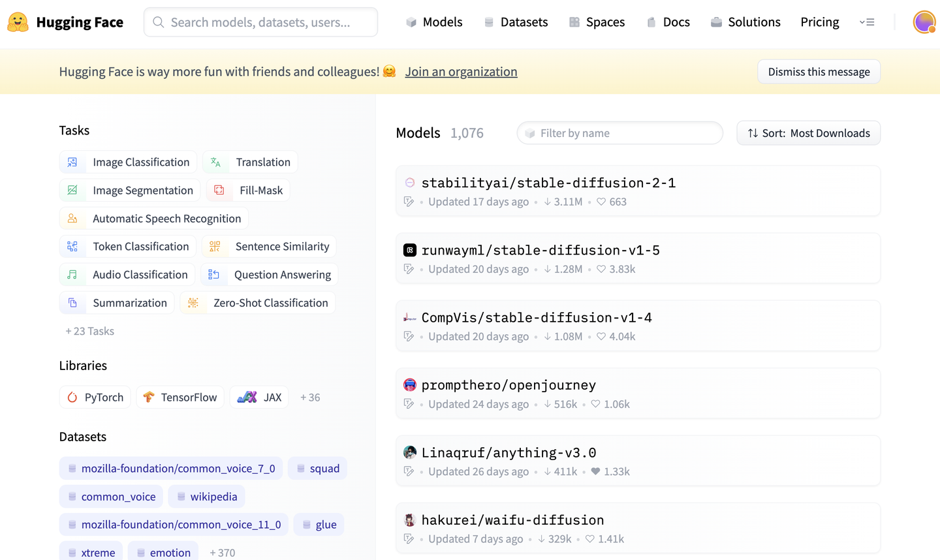
Task: Click the Image Segmentation task icon
Action: click(x=72, y=190)
